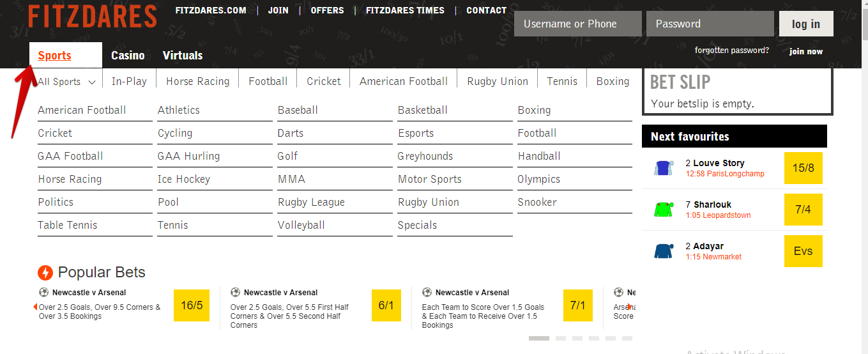Select Football in top nav bar
This screenshot has height=354, width=868.
pos(268,82)
